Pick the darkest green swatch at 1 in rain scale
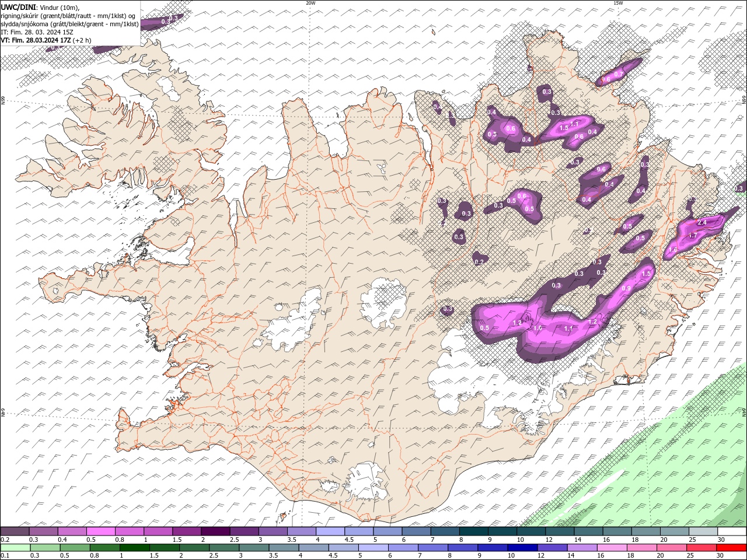This screenshot has width=747, height=560. (x=134, y=548)
